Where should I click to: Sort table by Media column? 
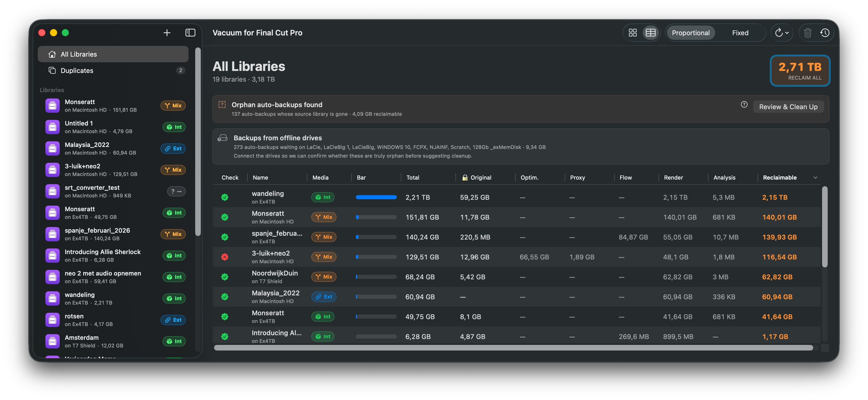320,178
